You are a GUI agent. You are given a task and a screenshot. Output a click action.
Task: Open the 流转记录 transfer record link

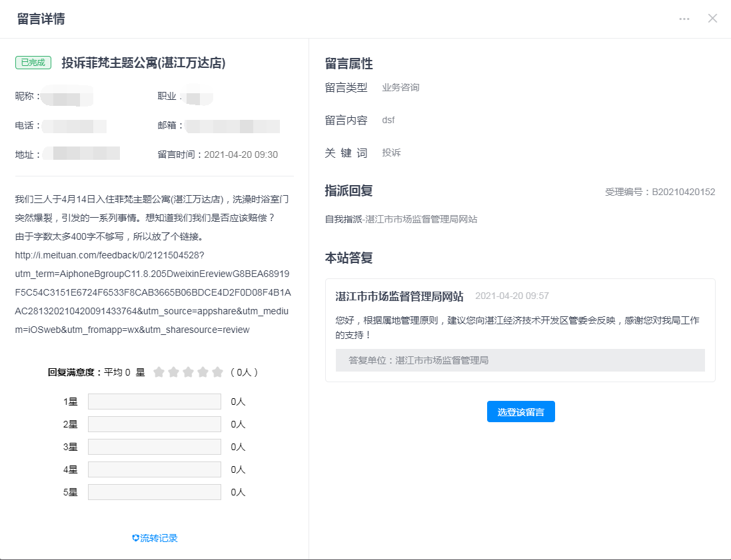155,538
